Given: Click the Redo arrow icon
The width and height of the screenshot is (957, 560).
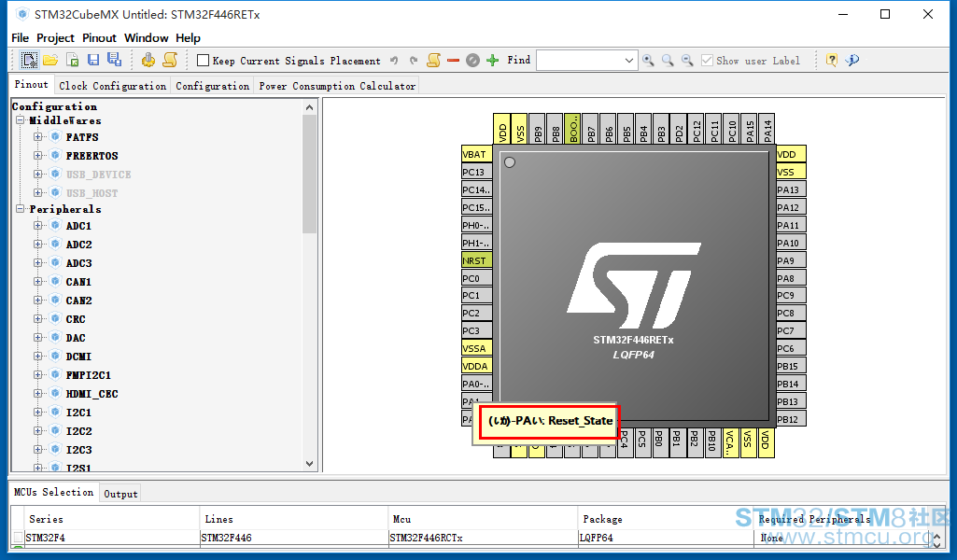Looking at the screenshot, I should [414, 61].
